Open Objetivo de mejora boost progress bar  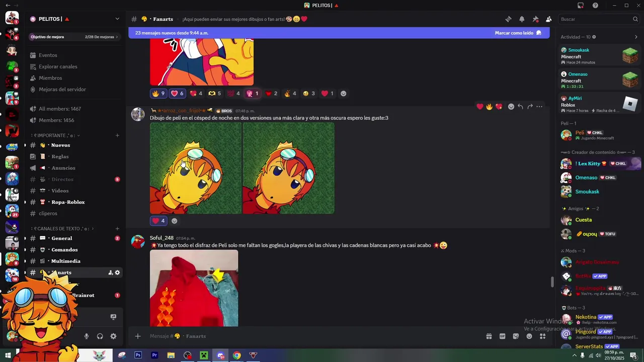(74, 37)
